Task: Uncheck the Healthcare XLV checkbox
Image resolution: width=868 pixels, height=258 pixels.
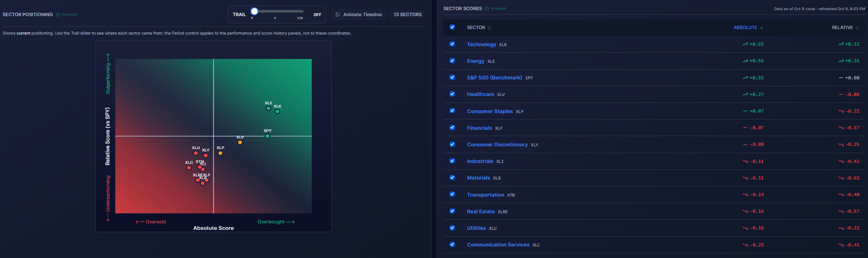Action: (452, 94)
